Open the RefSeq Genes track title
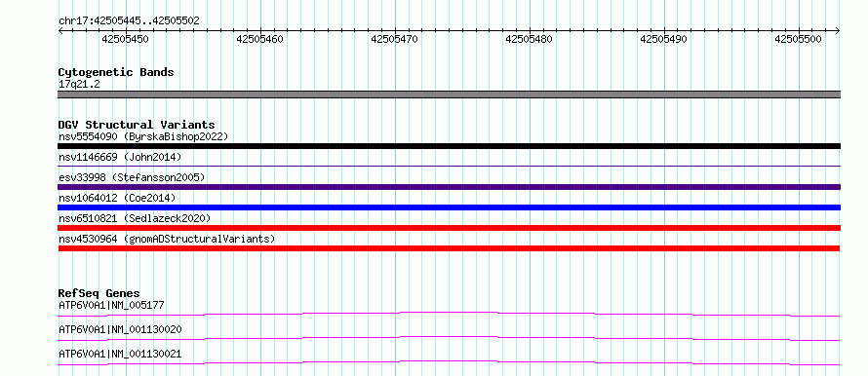The image size is (868, 376). [x=99, y=293]
